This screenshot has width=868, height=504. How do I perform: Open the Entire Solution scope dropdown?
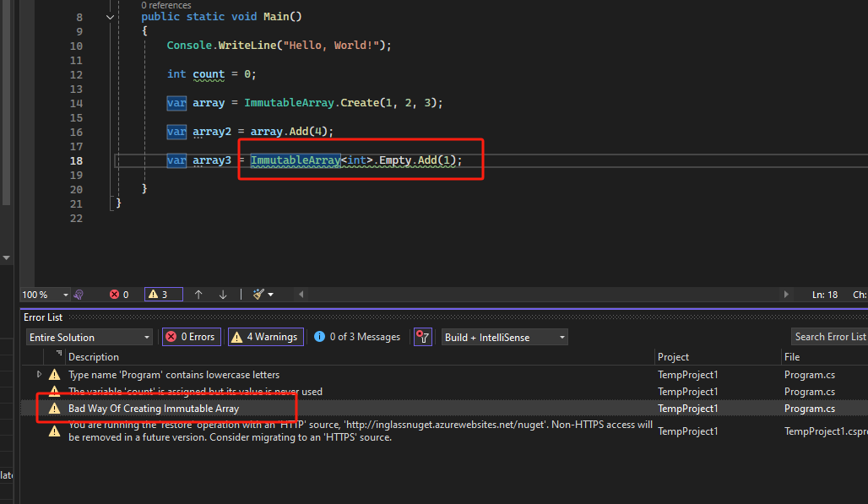[90, 337]
